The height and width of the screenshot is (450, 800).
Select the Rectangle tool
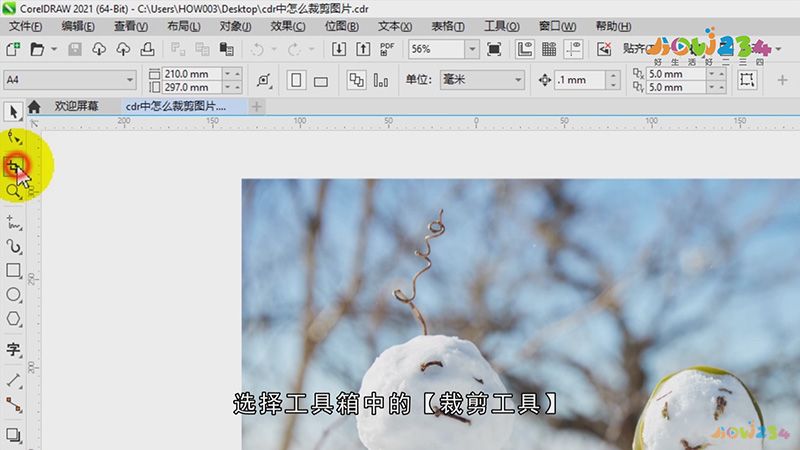pos(13,270)
